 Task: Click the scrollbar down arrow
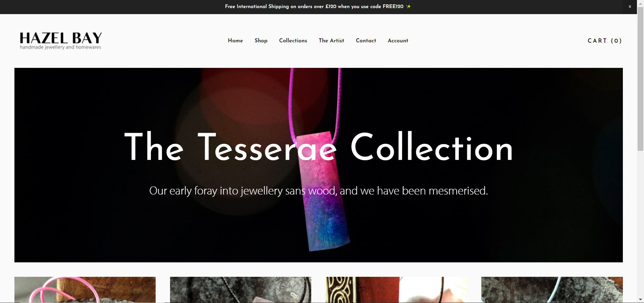point(640,299)
